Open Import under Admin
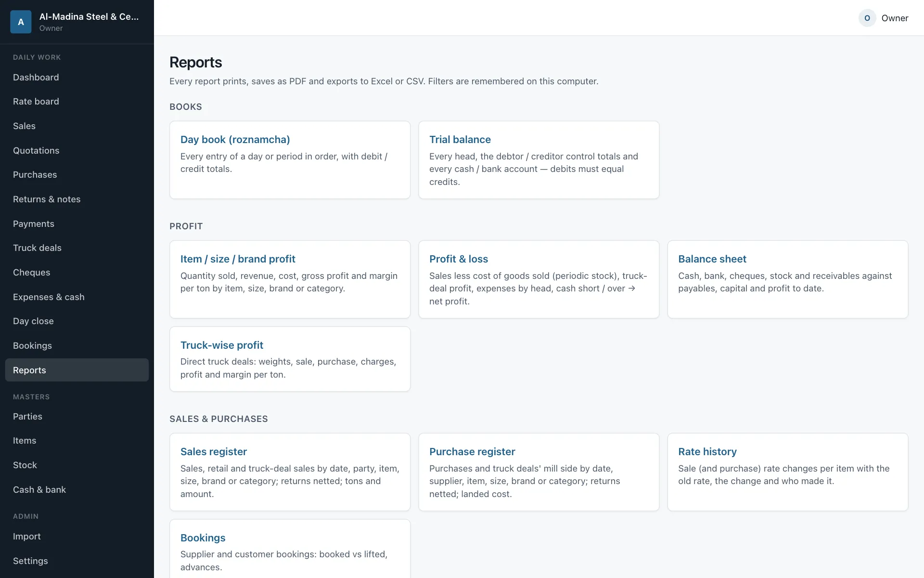 tap(77, 537)
